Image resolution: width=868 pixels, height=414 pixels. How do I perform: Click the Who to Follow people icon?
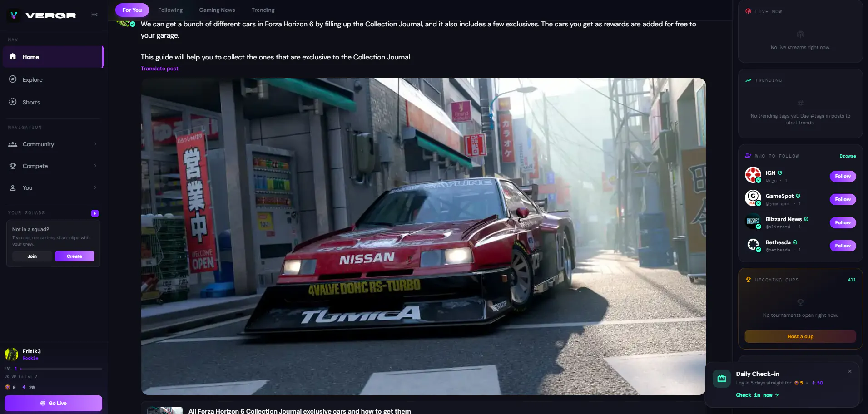(x=748, y=156)
